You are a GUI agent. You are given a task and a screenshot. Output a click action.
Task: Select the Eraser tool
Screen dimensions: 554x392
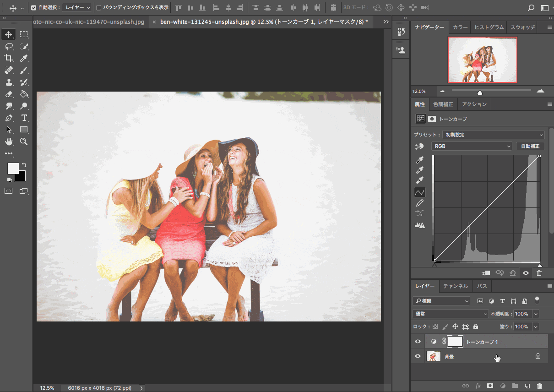pos(9,94)
